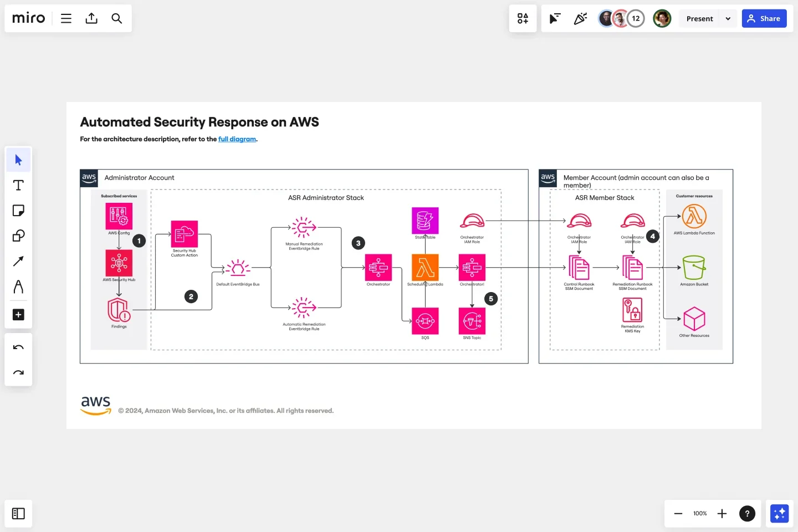Open the full diagram link

point(237,139)
